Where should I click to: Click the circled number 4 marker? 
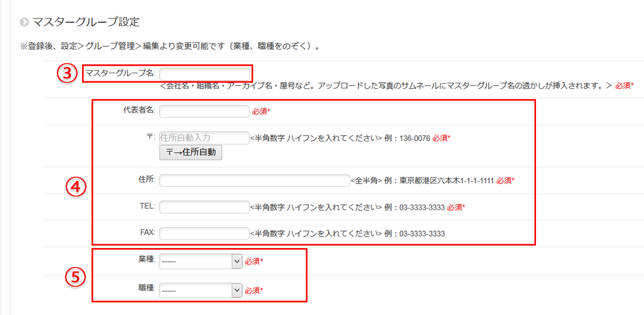coord(76,187)
